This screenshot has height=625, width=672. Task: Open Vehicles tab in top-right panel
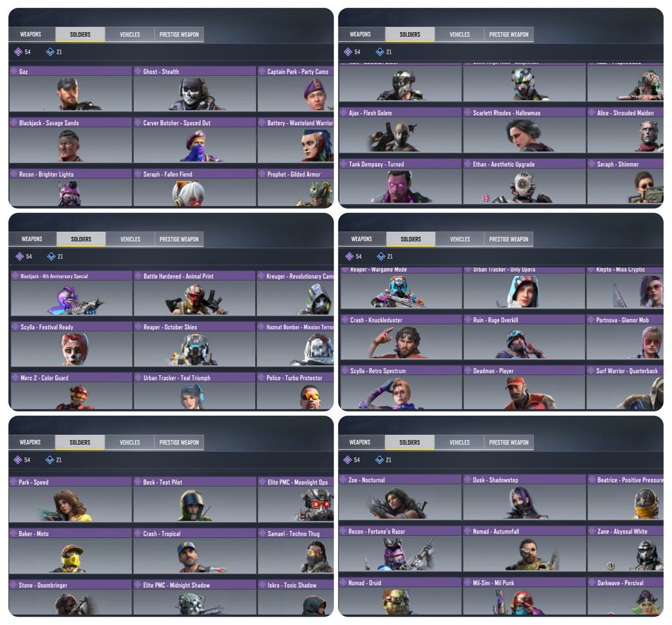pos(460,34)
